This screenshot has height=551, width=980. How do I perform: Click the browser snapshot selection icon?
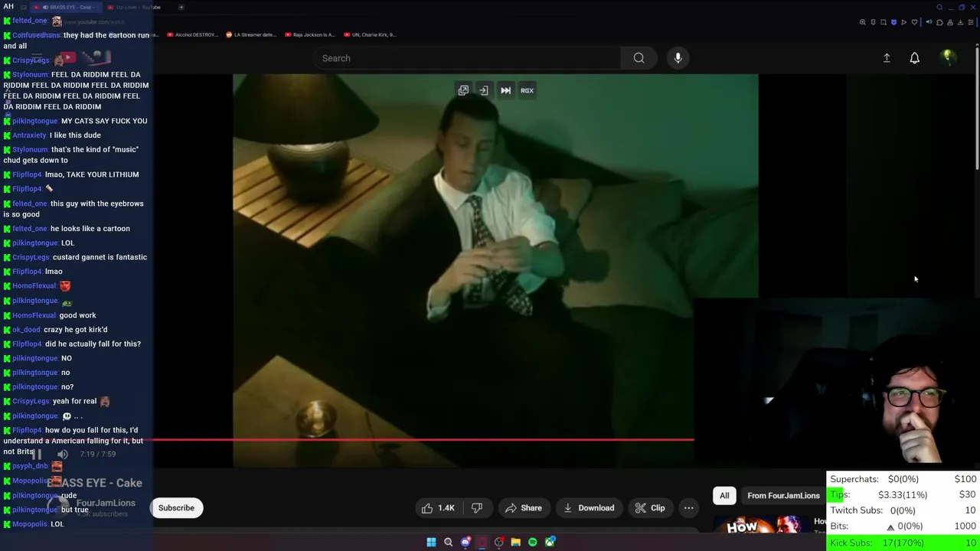pos(884,22)
